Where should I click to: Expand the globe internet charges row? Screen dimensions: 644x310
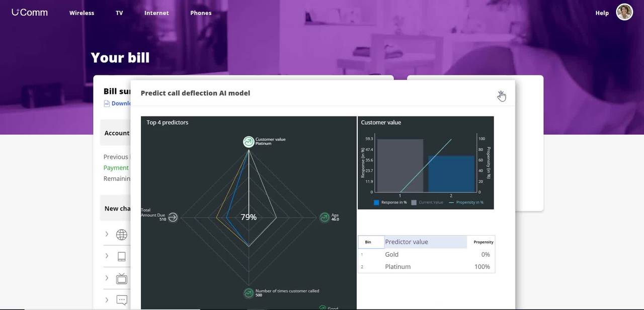pyautogui.click(x=107, y=234)
